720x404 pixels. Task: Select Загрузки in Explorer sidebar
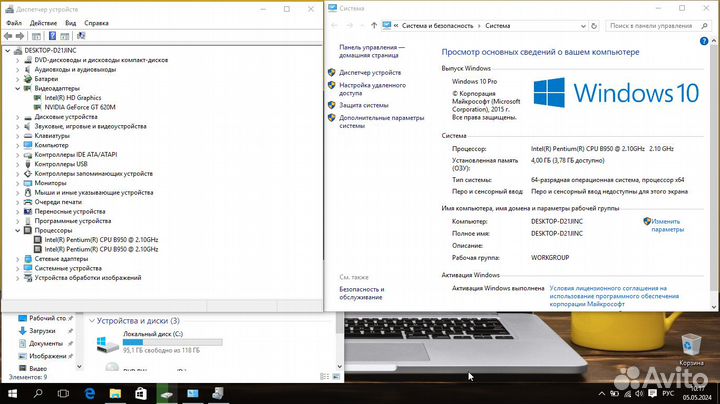(x=42, y=331)
